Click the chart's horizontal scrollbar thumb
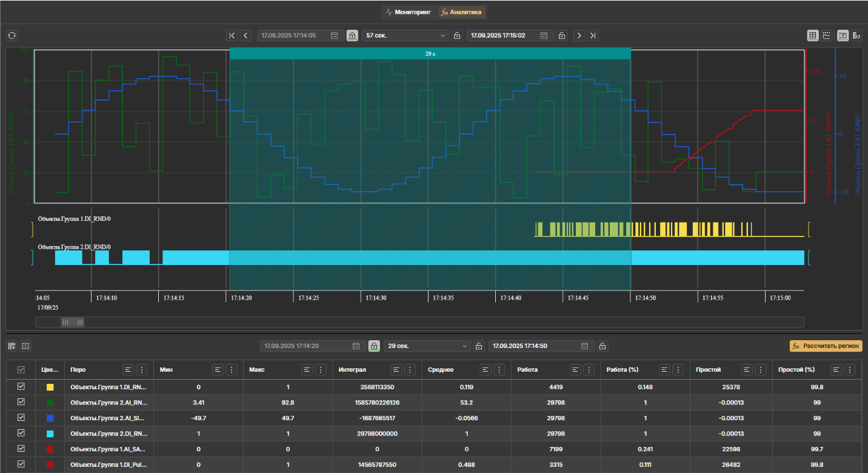The width and height of the screenshot is (868, 473). coord(73,322)
